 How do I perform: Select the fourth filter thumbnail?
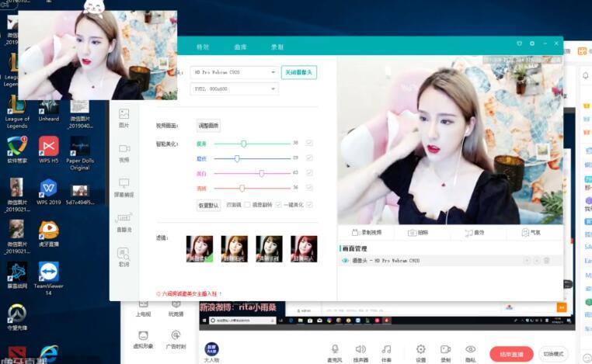[304, 248]
